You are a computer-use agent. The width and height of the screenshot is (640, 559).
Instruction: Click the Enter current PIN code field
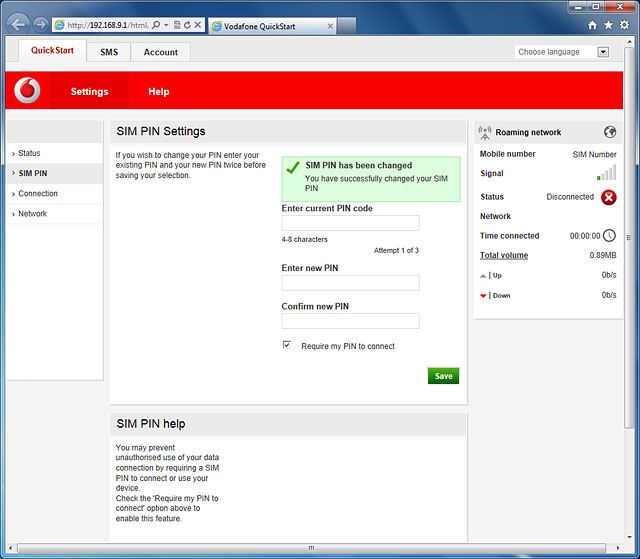[350, 223]
